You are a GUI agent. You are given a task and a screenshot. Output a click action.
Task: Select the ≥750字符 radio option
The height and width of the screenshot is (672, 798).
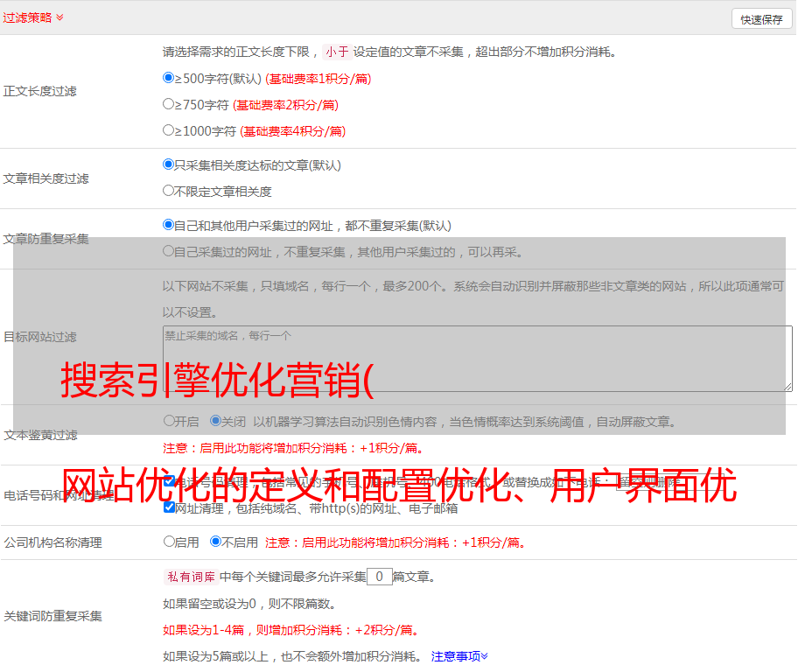[168, 104]
